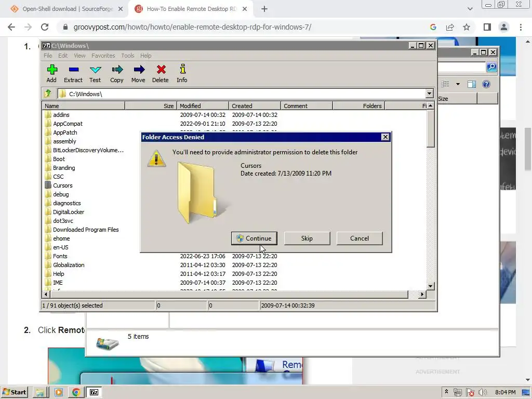The image size is (532, 399).
Task: Click the 7-Zip Test icon
Action: pos(95,74)
